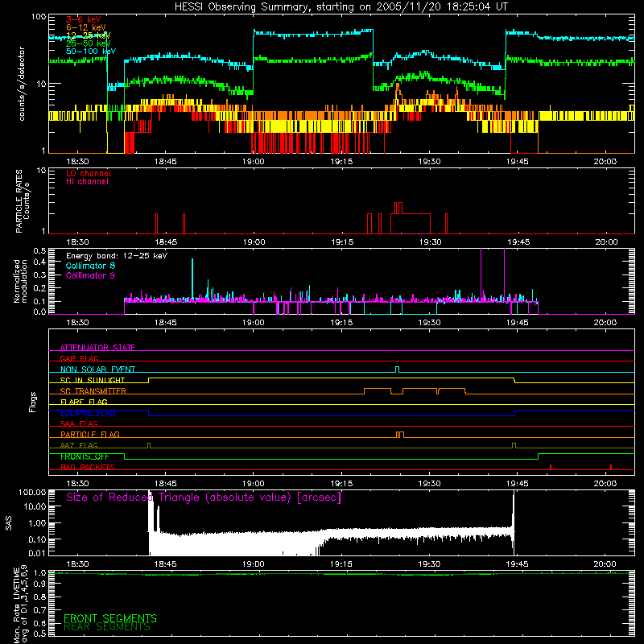Click the 19:30 tick label under particle plot
This screenshot has height=644, width=644.
(x=430, y=242)
